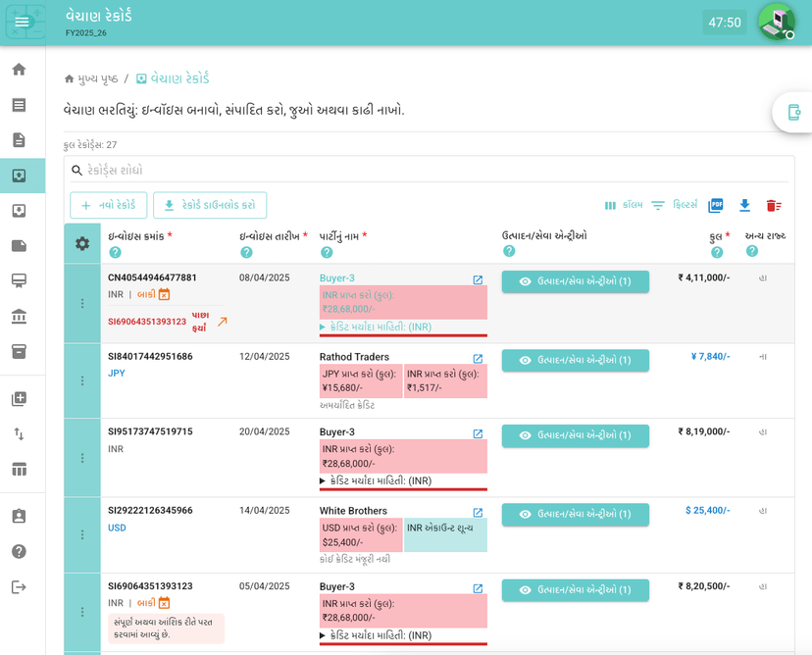The width and height of the screenshot is (812, 655).
Task: Go to મુખ્ય પૃષ્ઠ breadcrumb home
Action: [x=90, y=78]
